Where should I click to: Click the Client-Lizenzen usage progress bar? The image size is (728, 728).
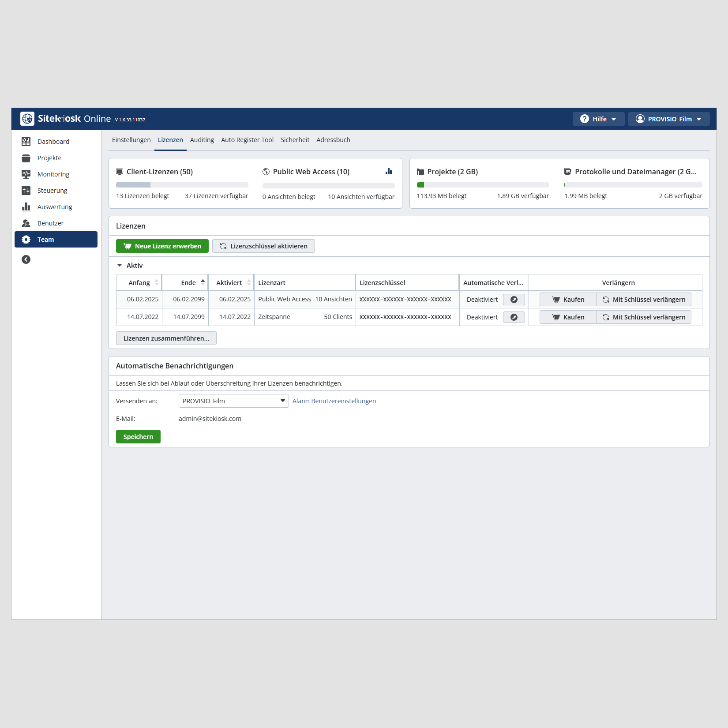coord(182,185)
